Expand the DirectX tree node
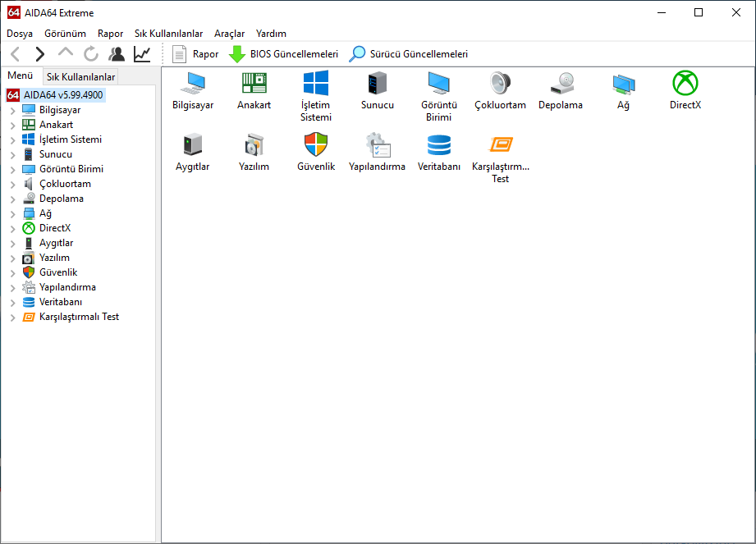The image size is (756, 544). click(x=13, y=228)
